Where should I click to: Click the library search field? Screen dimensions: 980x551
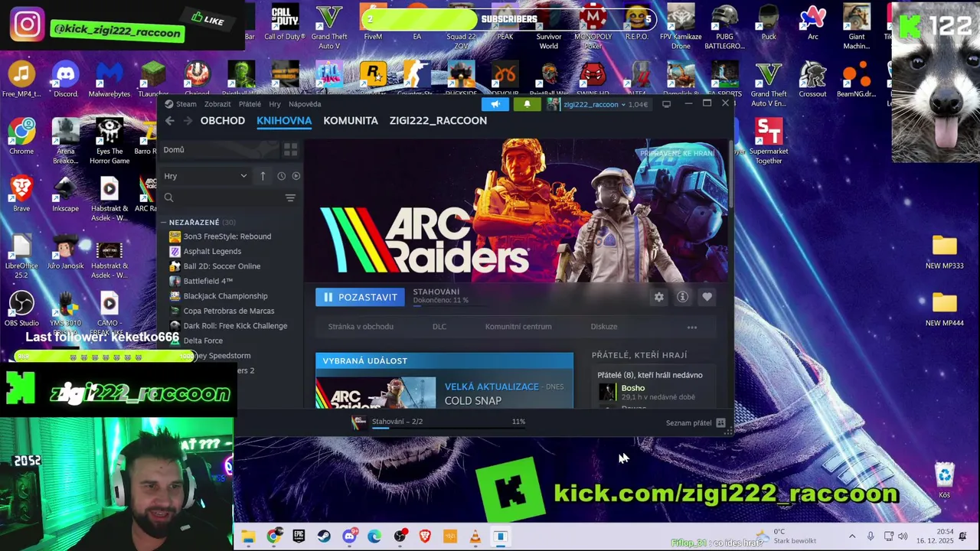(222, 198)
